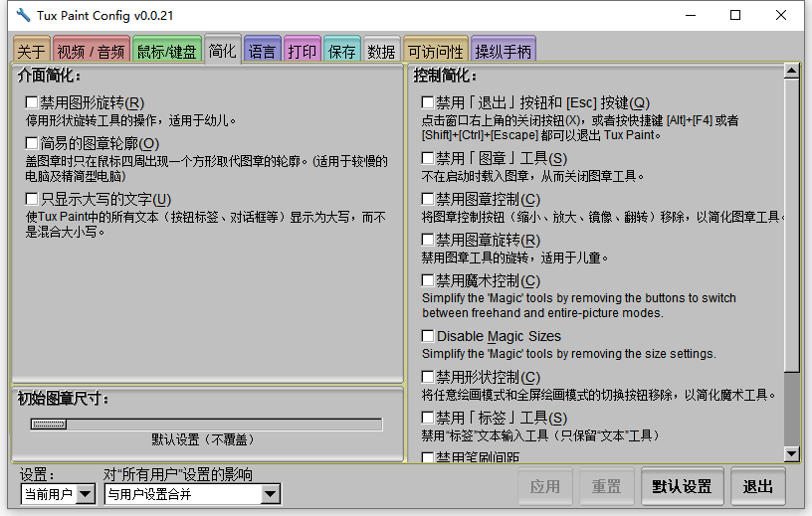Enable 禁用「图章」工具(S) checkbox
The width and height of the screenshot is (812, 516).
pos(428,158)
